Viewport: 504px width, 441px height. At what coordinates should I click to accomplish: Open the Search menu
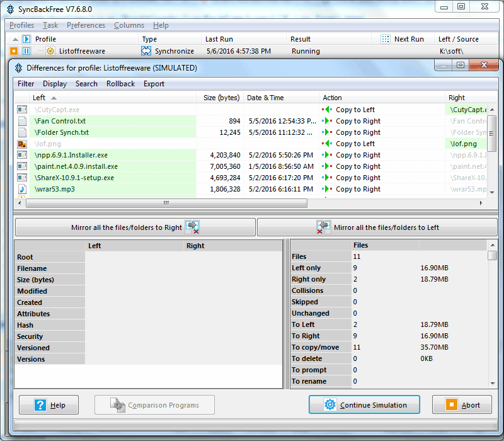pyautogui.click(x=86, y=84)
